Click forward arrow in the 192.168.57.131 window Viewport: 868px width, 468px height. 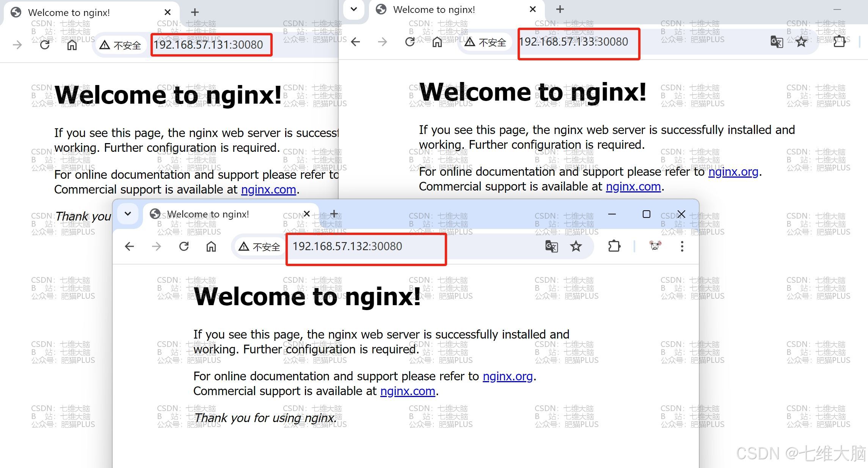[17, 45]
